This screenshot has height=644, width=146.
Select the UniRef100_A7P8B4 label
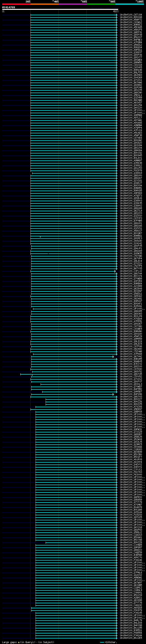pyautogui.click(x=131, y=42)
